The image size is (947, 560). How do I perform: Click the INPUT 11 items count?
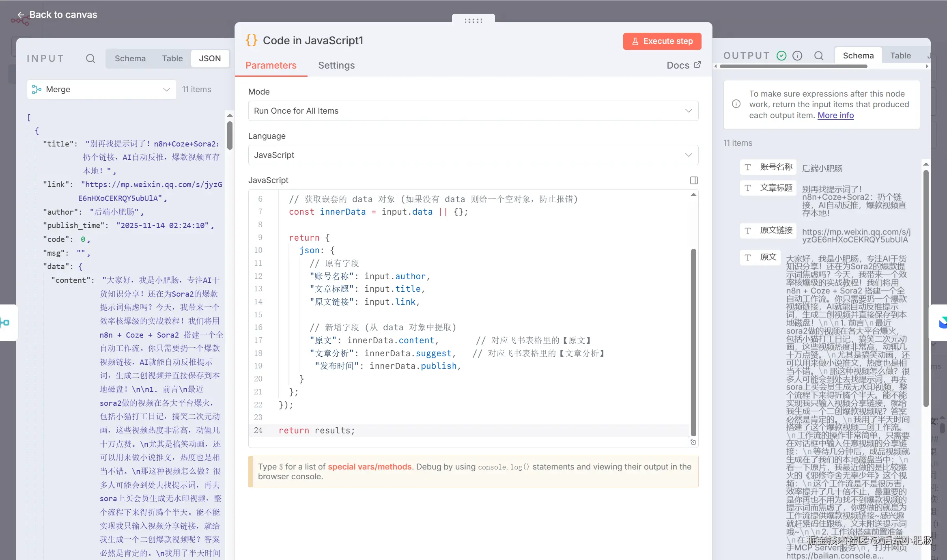pyautogui.click(x=196, y=89)
